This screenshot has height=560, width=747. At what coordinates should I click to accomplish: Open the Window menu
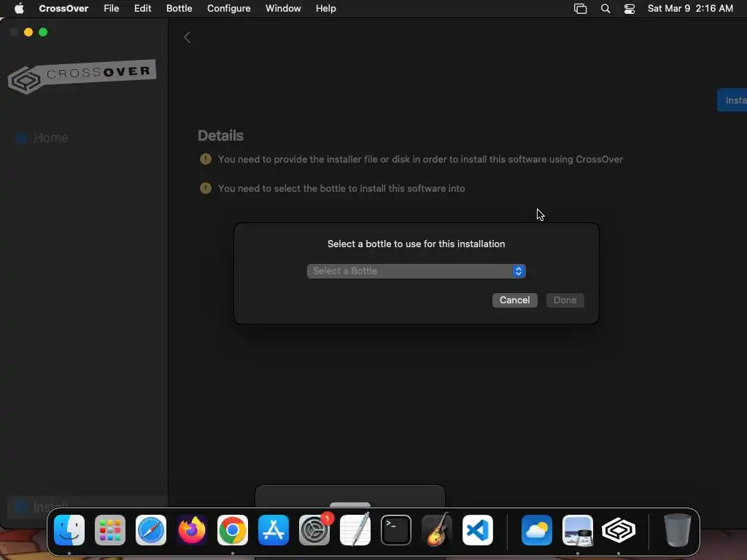pos(283,8)
